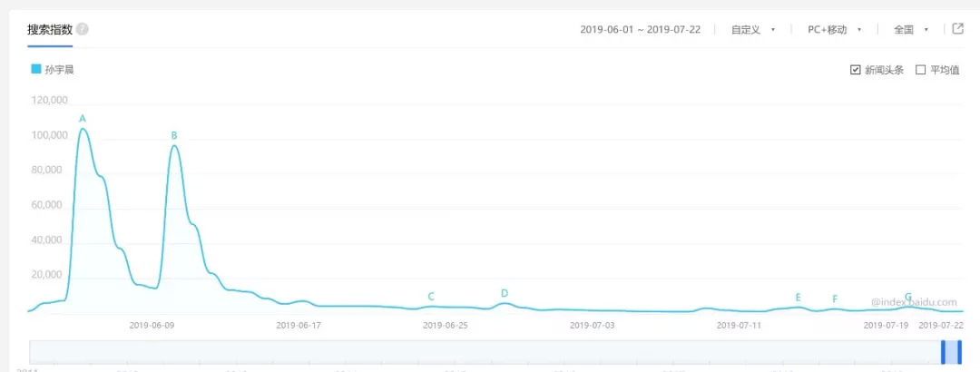The width and height of the screenshot is (980, 372).
Task: Toggle the 孙宇晨 legend color square
Action: pyautogui.click(x=36, y=69)
